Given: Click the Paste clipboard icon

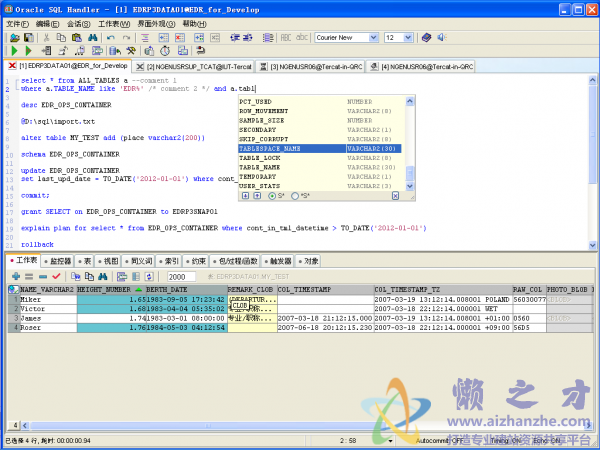Looking at the screenshot, I should coord(77,38).
